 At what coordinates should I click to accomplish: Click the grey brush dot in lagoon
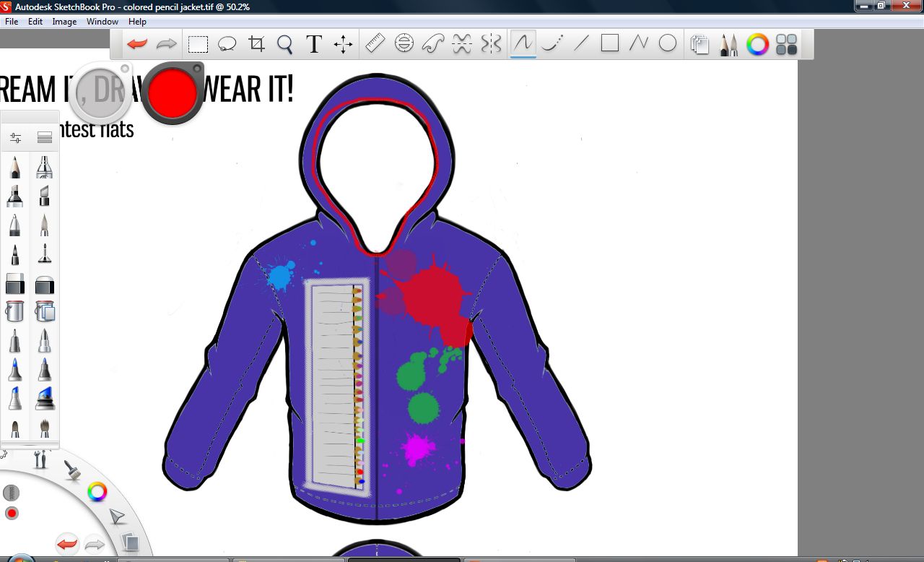[x=11, y=493]
